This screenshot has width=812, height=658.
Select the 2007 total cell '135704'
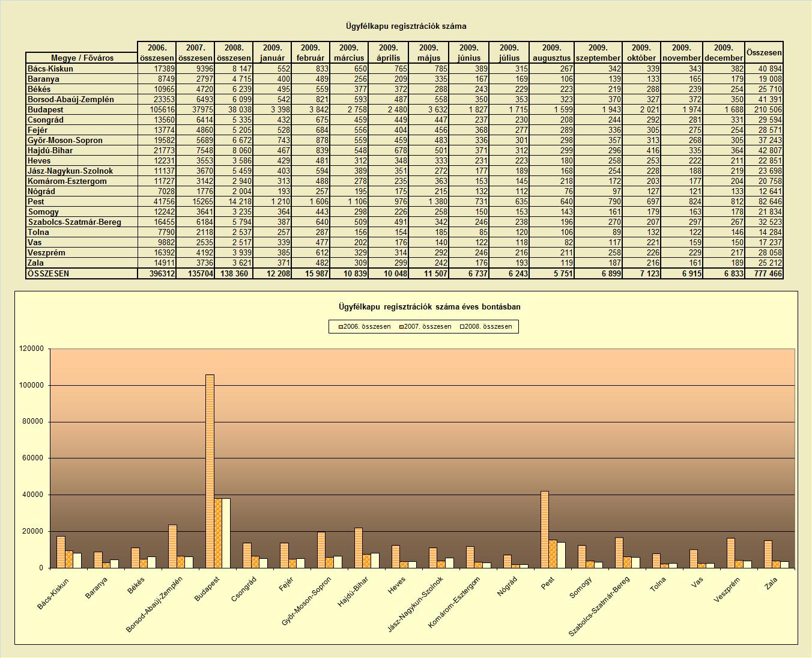[x=195, y=273]
